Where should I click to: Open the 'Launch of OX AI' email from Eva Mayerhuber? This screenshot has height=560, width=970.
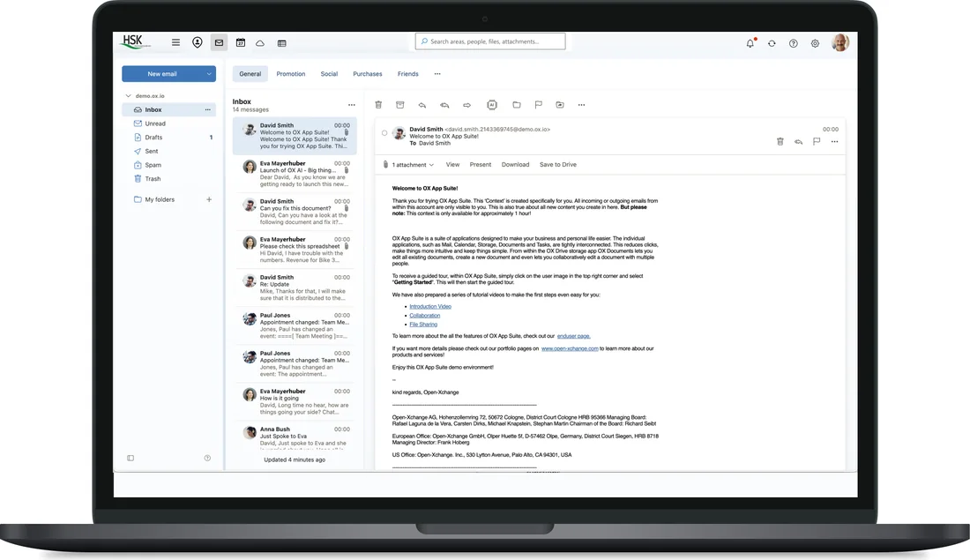click(x=295, y=174)
